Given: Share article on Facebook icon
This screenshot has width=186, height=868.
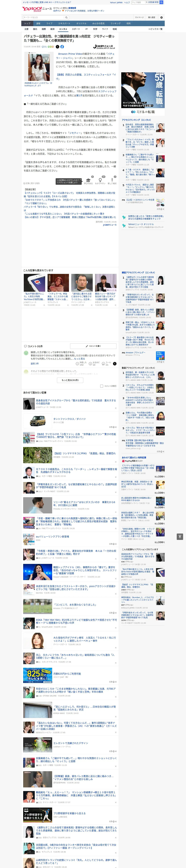Looking at the screenshot, I should coord(62,47).
